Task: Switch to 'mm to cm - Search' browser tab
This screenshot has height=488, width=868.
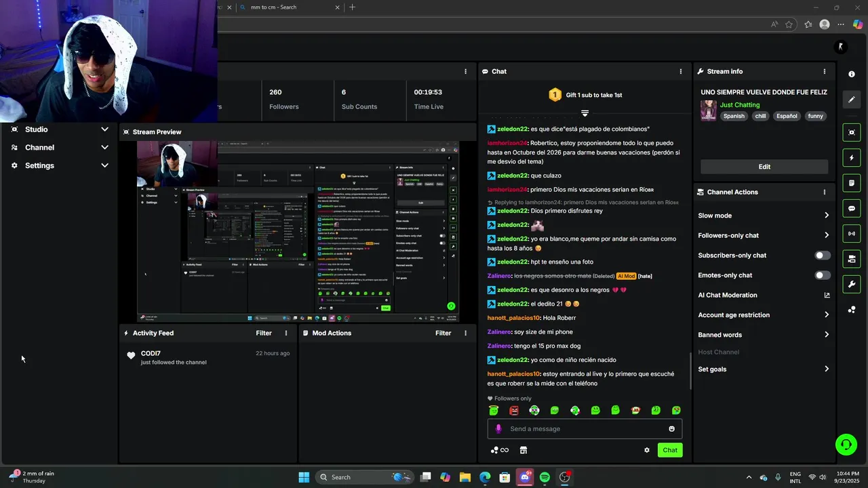Action: (x=291, y=7)
